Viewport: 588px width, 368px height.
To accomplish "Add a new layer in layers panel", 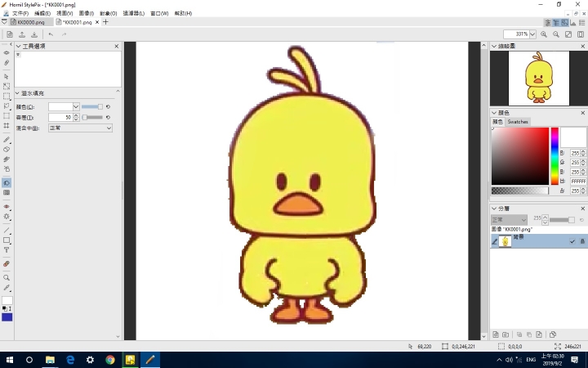I will click(x=496, y=334).
